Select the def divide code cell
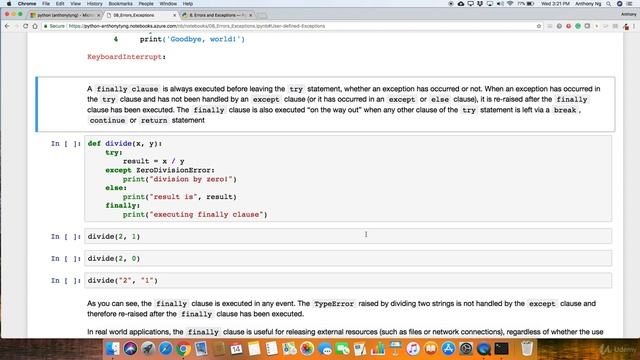Screen dimensions: 640x360 point(348,179)
